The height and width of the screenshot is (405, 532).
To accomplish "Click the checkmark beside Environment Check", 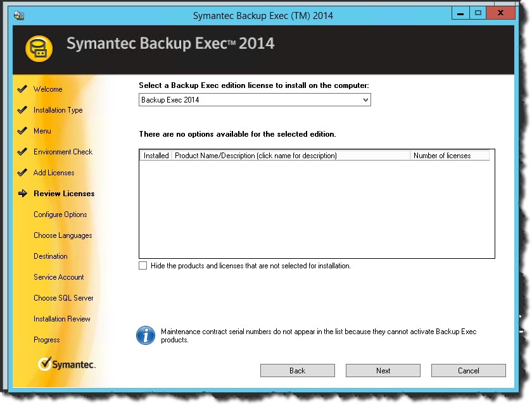I will click(x=22, y=152).
